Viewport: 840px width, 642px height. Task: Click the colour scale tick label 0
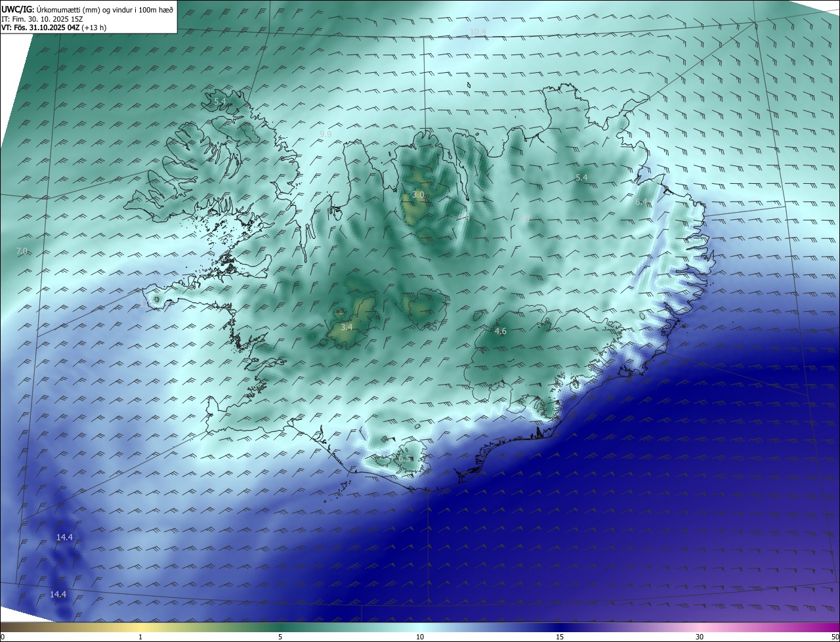tap(3, 637)
